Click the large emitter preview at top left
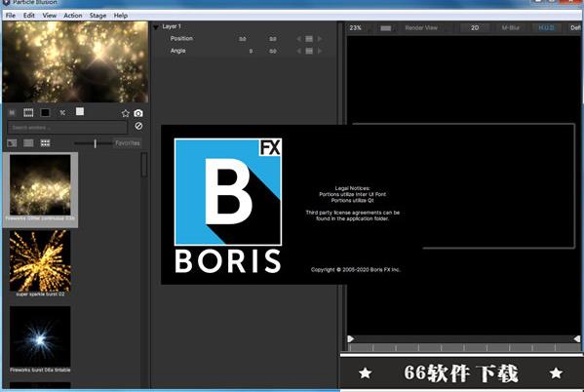The height and width of the screenshot is (392, 584). click(75, 61)
